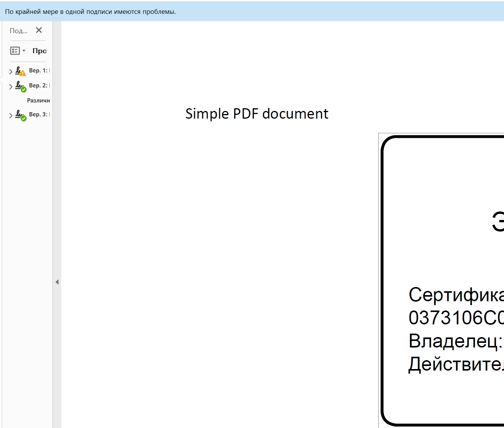This screenshot has height=428, width=504.
Task: Collapse the left panel using the triangle arrow
Action: (x=57, y=282)
